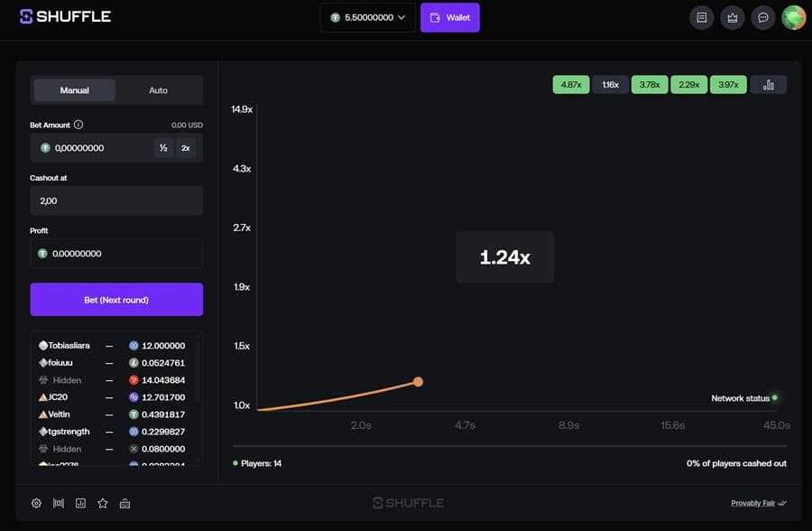Image resolution: width=812 pixels, height=531 pixels.
Task: Switch to the Auto betting tab
Action: (x=158, y=90)
